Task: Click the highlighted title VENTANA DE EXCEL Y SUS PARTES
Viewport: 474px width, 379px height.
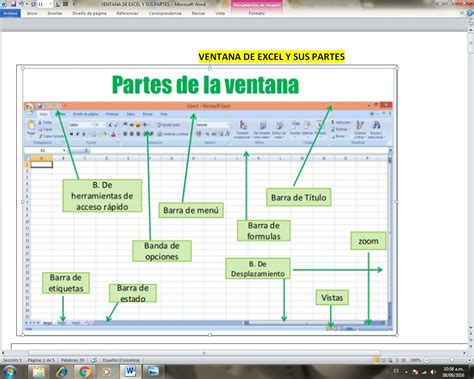Action: pos(271,57)
